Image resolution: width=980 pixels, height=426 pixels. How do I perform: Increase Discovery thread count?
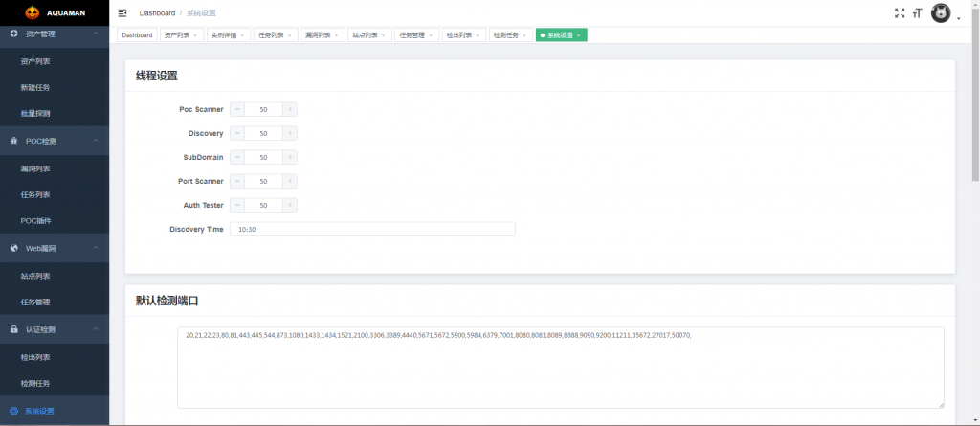[290, 133]
